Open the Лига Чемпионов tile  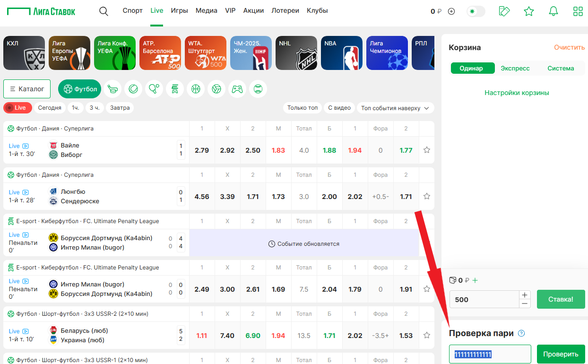(386, 53)
